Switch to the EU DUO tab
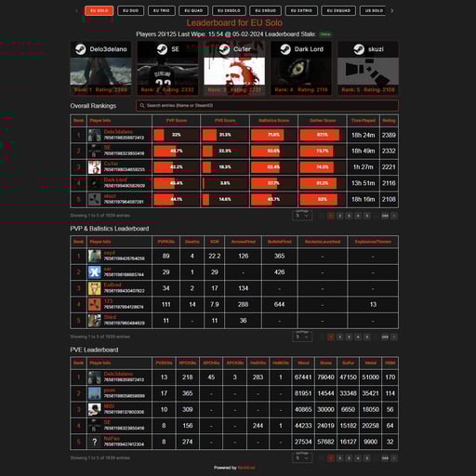Viewport: 476px width, 476px height. [x=131, y=10]
